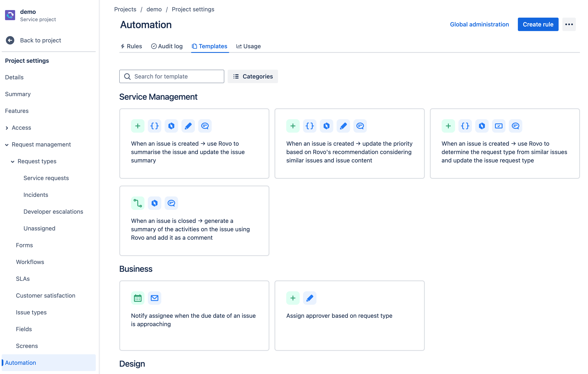Click the Rovo hexagon icon on issue closed card
Screen dimensions: 588x374
(x=154, y=203)
